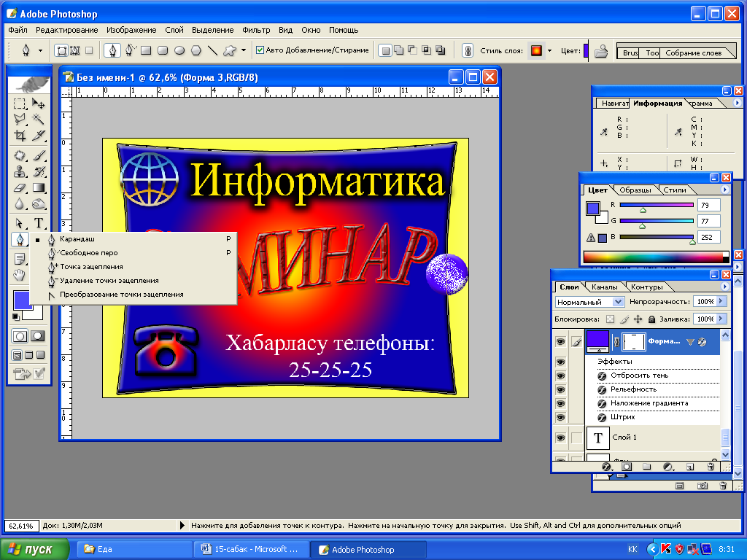Toggle visibility of Эффекты row
This screenshot has width=747, height=560.
561,362
